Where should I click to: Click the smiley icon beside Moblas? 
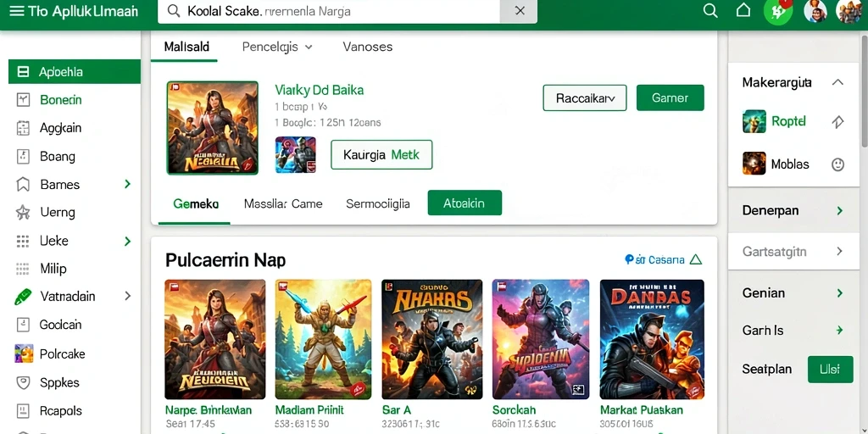point(837,164)
